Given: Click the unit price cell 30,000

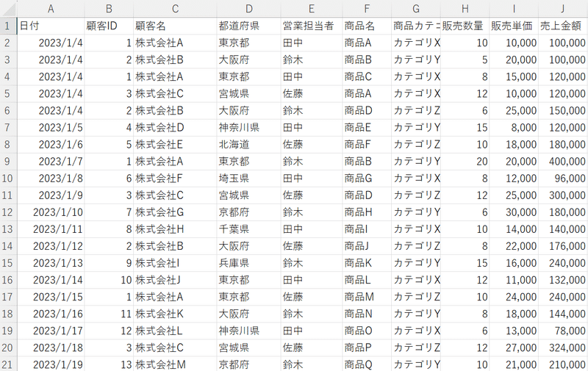Looking at the screenshot, I should 514,212.
